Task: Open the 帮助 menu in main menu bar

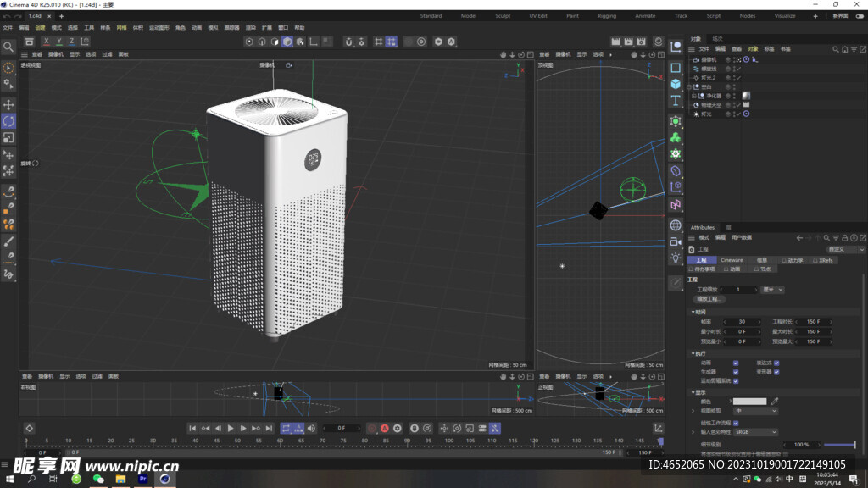Action: tap(299, 28)
